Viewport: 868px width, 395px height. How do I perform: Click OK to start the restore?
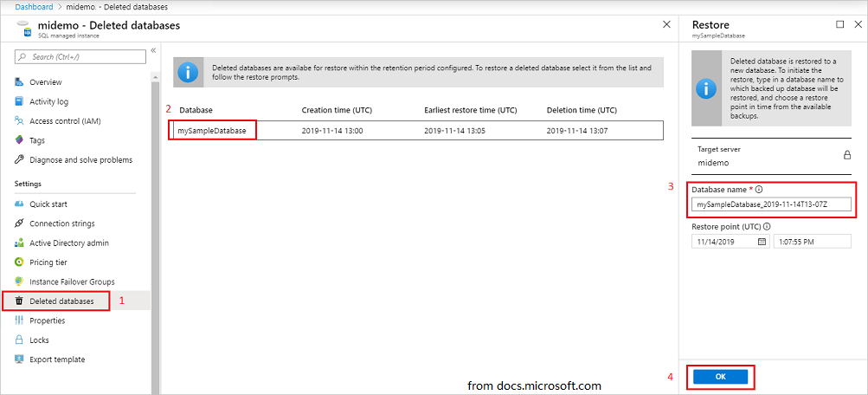(x=720, y=377)
